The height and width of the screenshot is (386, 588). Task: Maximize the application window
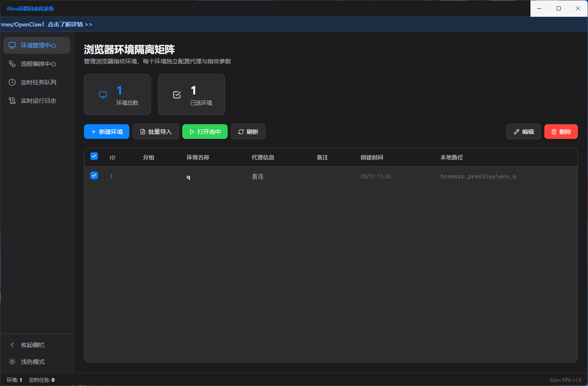click(559, 8)
